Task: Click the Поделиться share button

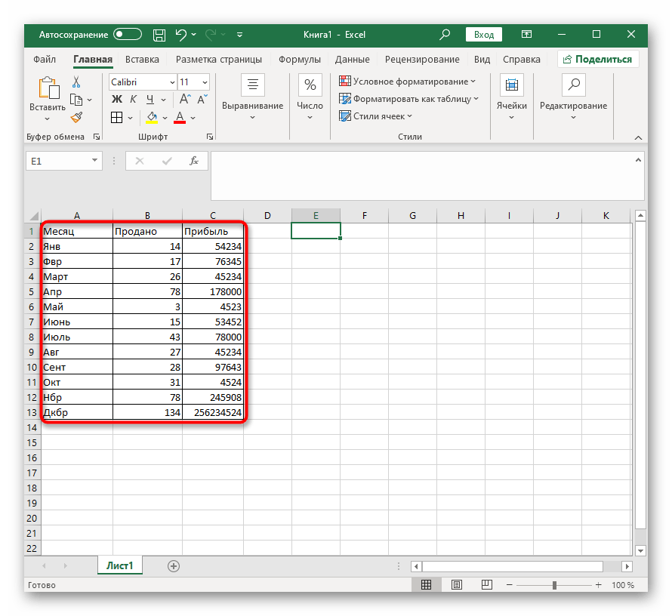Action: [x=598, y=60]
